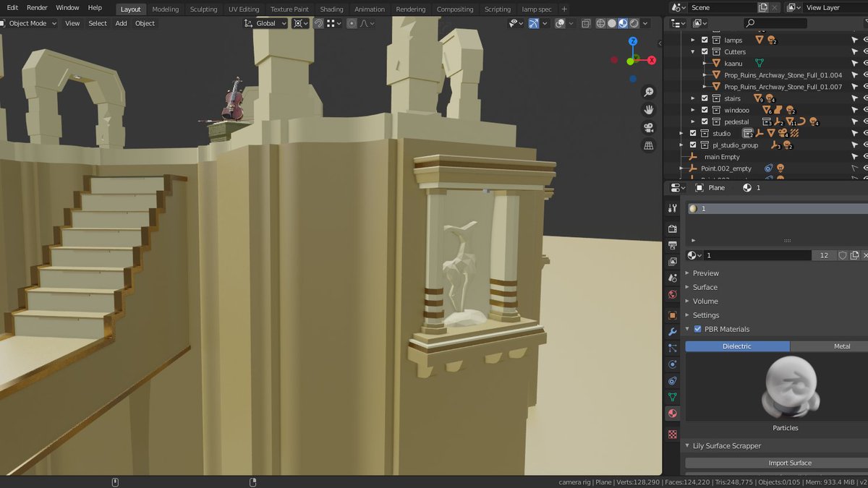Open the snapping options dropdown

[333, 23]
